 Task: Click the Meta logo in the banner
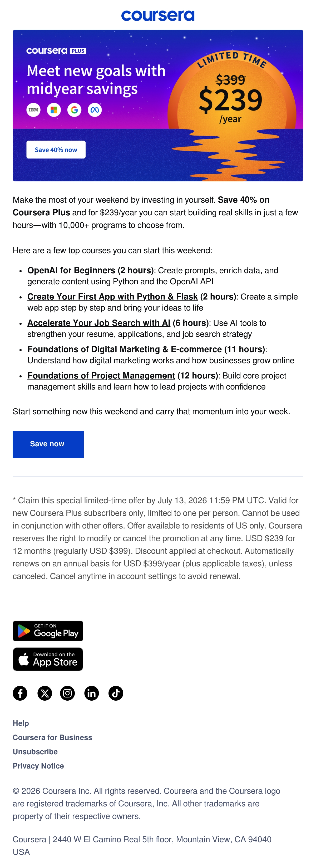[95, 110]
